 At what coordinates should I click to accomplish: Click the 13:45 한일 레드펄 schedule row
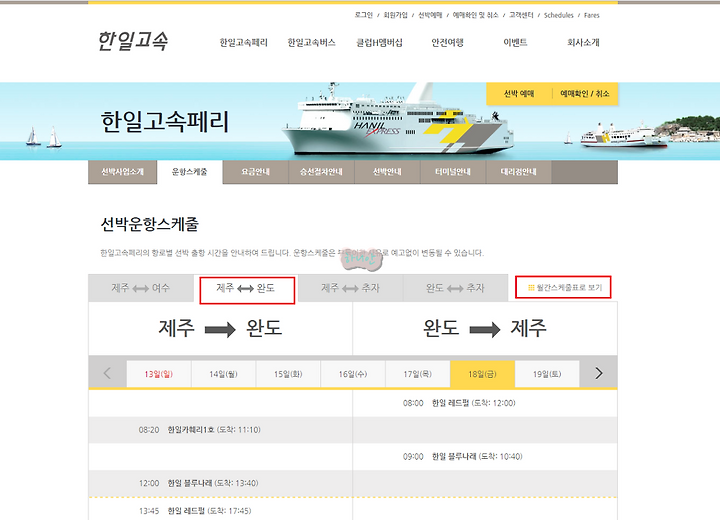tap(220, 510)
